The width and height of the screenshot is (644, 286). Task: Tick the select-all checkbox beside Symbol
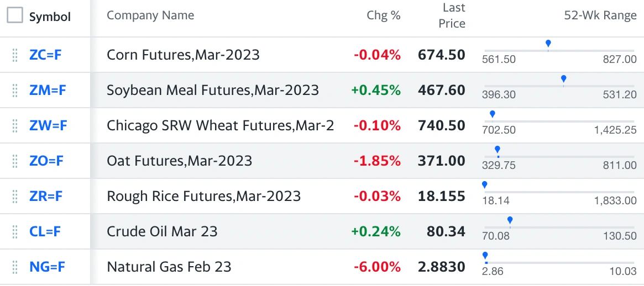(x=15, y=15)
